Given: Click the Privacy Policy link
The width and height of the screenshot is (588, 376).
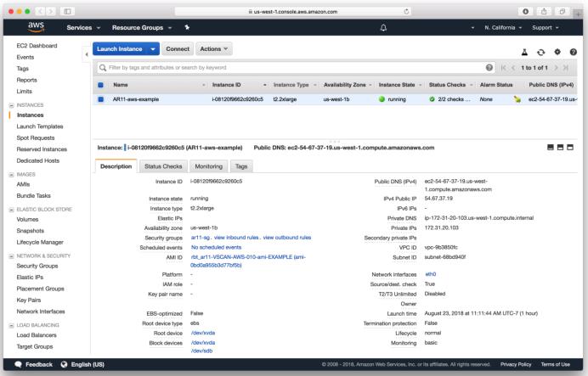Looking at the screenshot, I should point(516,364).
